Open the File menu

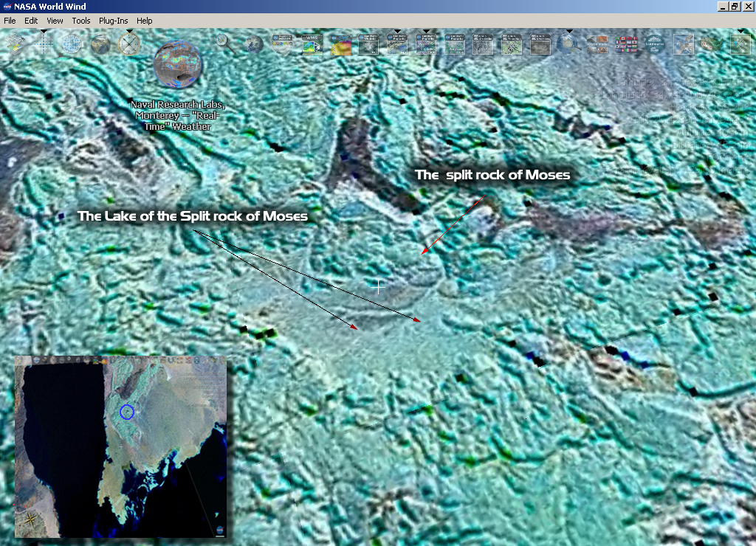click(x=10, y=21)
